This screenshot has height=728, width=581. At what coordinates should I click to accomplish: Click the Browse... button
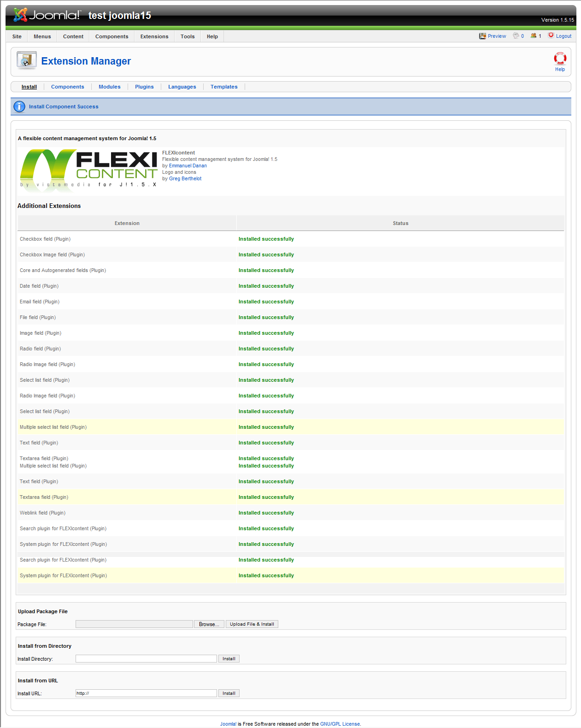(209, 624)
